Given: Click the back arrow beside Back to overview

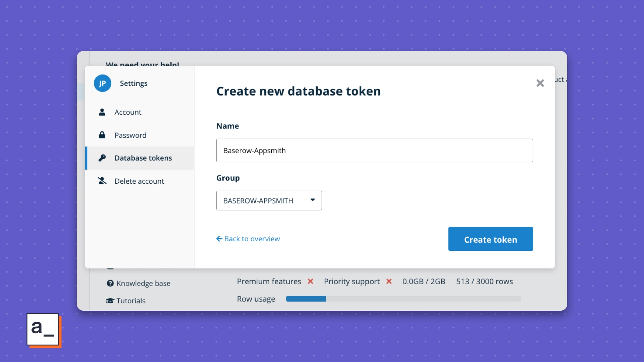Looking at the screenshot, I should (x=219, y=239).
